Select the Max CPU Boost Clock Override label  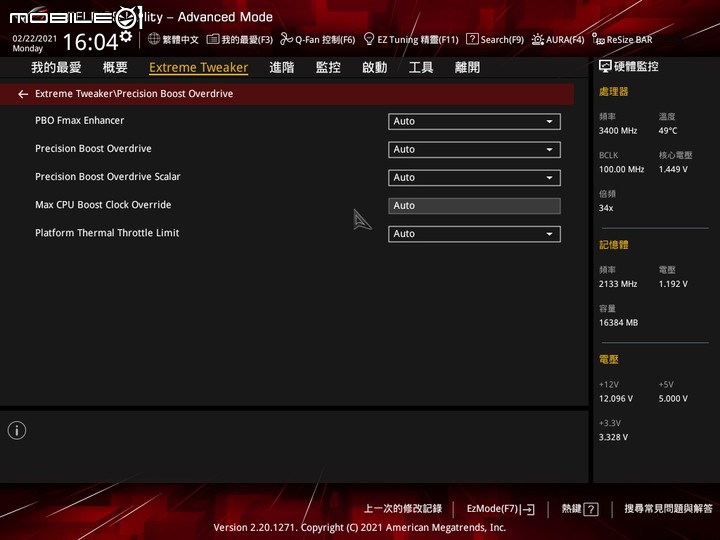(x=103, y=205)
